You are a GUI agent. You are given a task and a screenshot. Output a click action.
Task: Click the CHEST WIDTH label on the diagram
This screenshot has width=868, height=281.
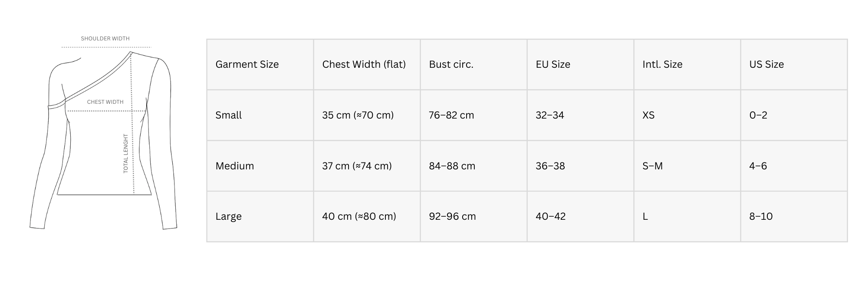pos(105,102)
